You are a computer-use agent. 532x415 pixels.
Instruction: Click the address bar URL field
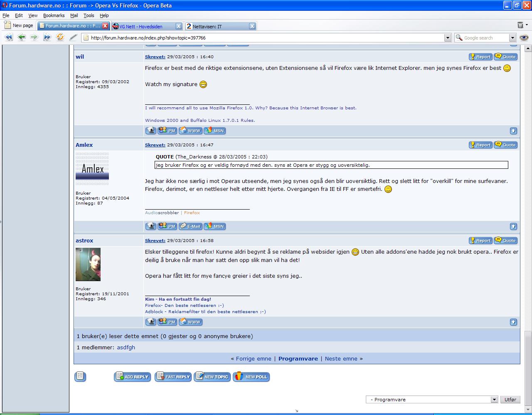click(x=266, y=38)
